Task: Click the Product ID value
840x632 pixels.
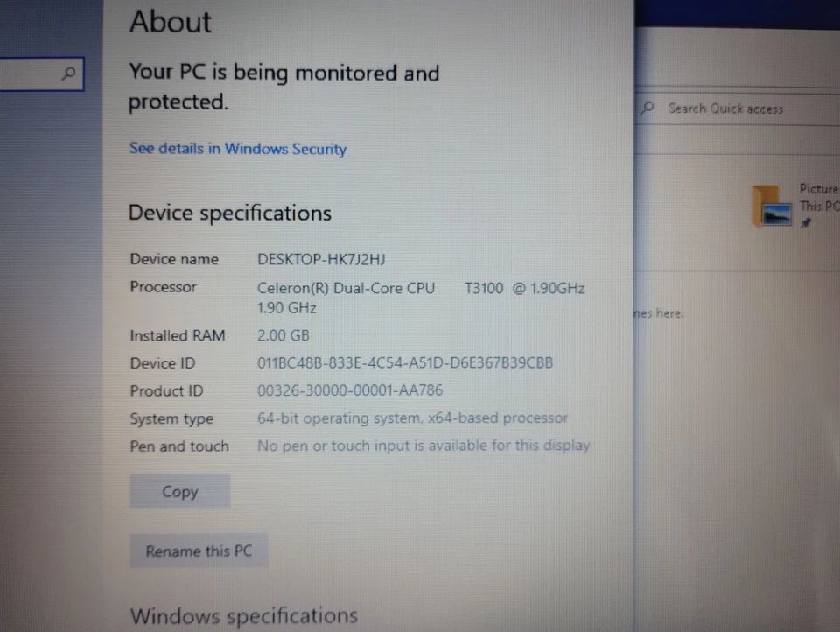Action: [350, 390]
